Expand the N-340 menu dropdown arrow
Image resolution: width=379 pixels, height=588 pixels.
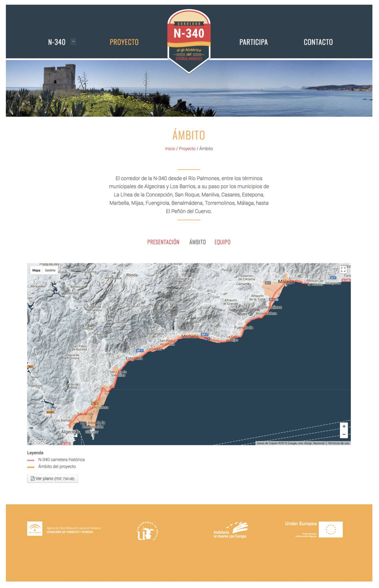point(73,42)
